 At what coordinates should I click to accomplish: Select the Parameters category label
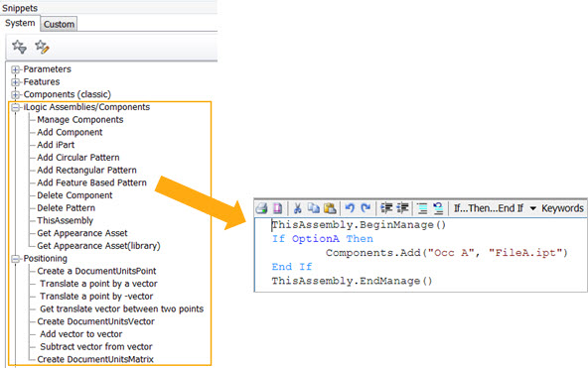tap(48, 69)
